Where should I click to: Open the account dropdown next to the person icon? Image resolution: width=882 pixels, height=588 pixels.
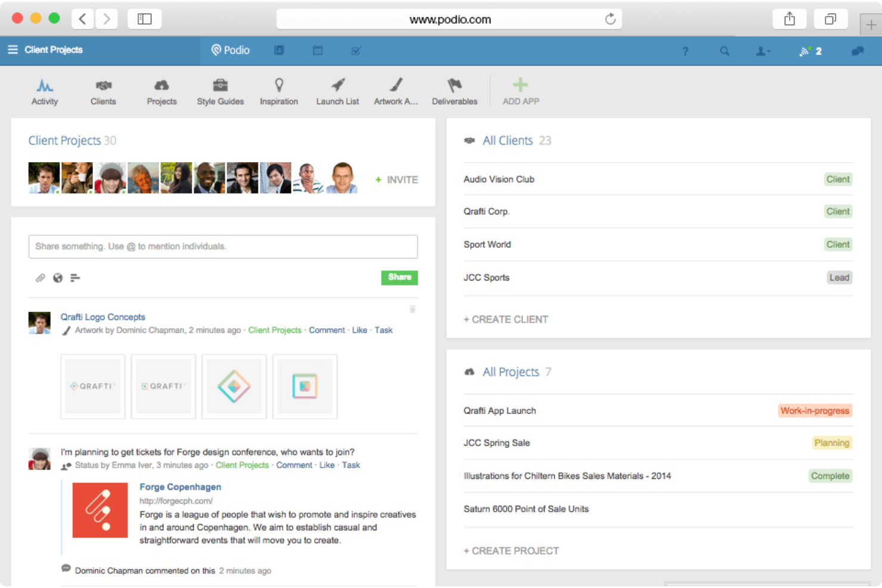(763, 51)
